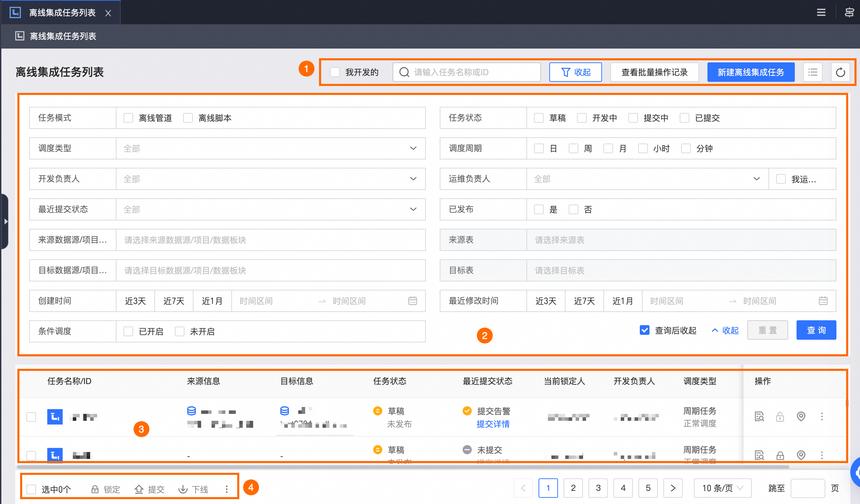Check 已开启 for 条件调度
860x504 pixels.
tap(128, 331)
